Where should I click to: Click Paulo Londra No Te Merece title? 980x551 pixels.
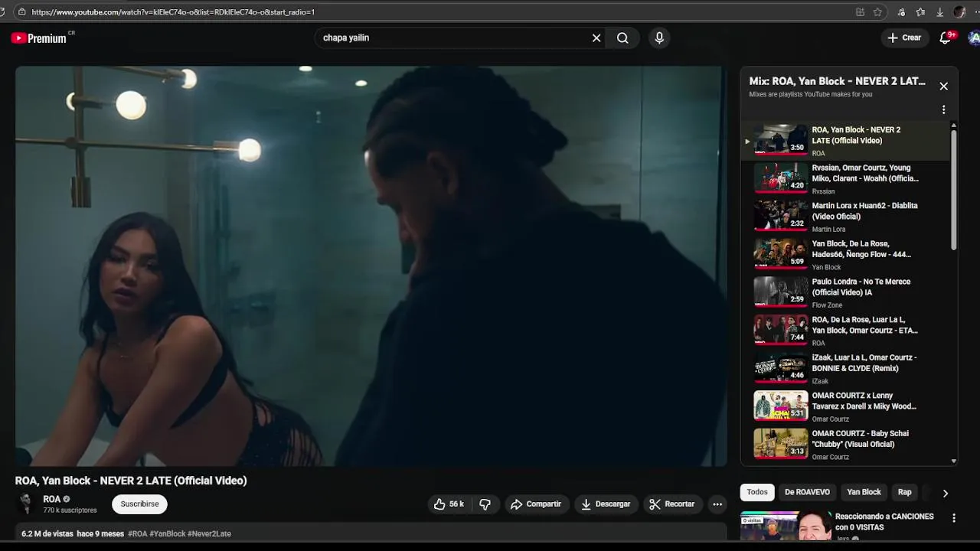click(x=861, y=287)
